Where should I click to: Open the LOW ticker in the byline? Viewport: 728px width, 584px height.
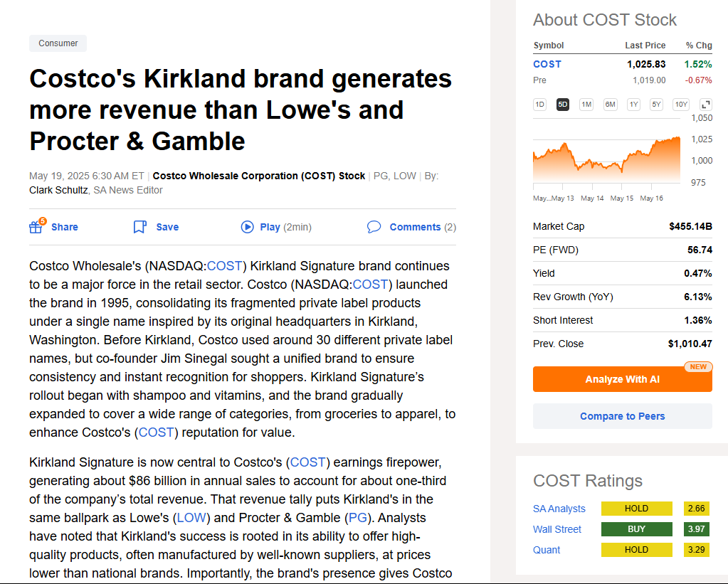click(405, 176)
